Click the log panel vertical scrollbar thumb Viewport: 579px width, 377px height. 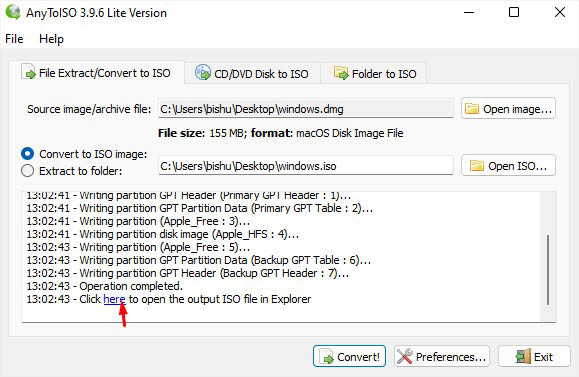point(548,270)
